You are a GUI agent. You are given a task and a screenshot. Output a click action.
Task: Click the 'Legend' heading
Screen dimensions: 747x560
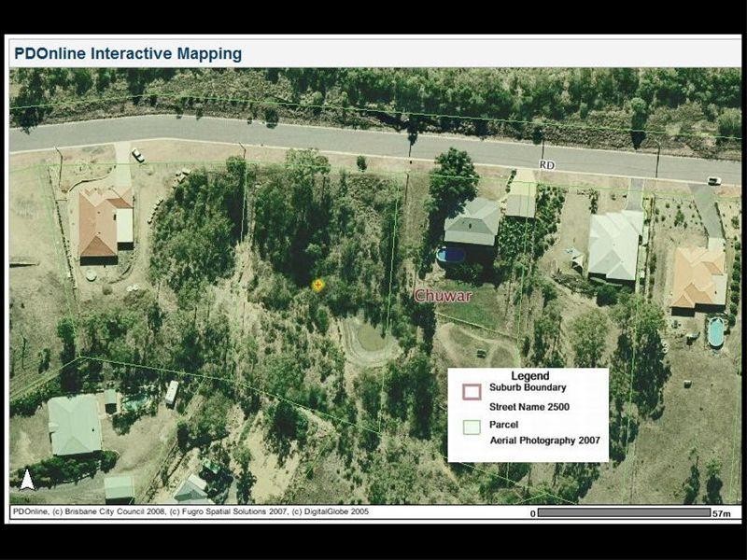click(x=530, y=376)
